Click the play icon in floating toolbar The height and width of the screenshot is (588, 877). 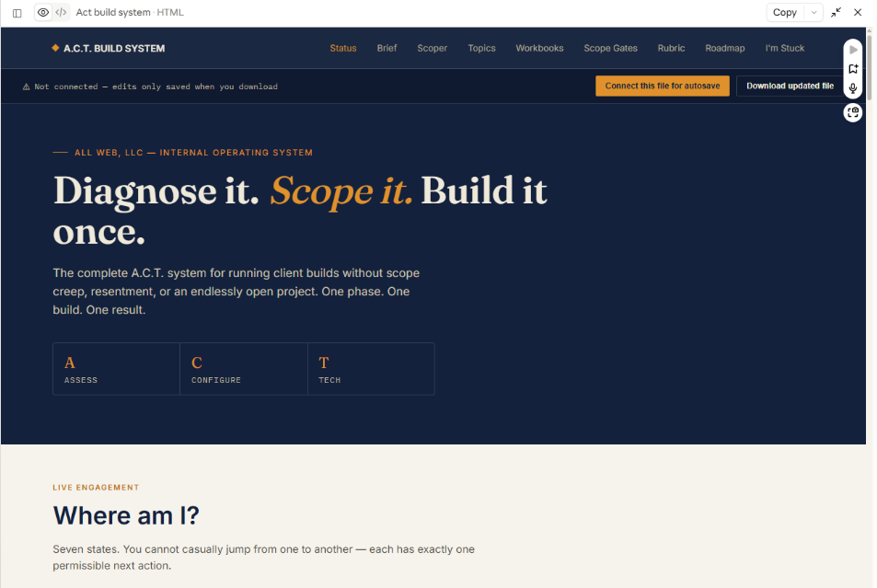pyautogui.click(x=853, y=50)
